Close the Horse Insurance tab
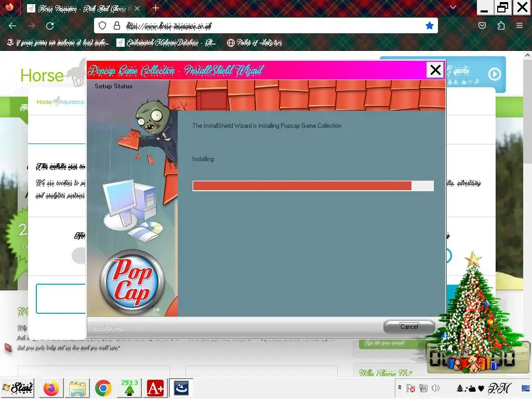Viewport: 532px width, 399px height. point(137,8)
